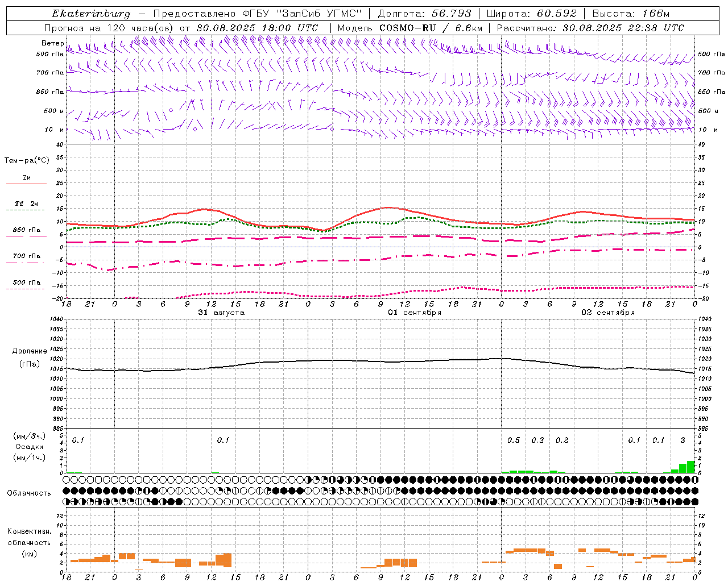This screenshot has width=728, height=582.
Task: Click the "500 м" wind level label on left
Action: 54,111
